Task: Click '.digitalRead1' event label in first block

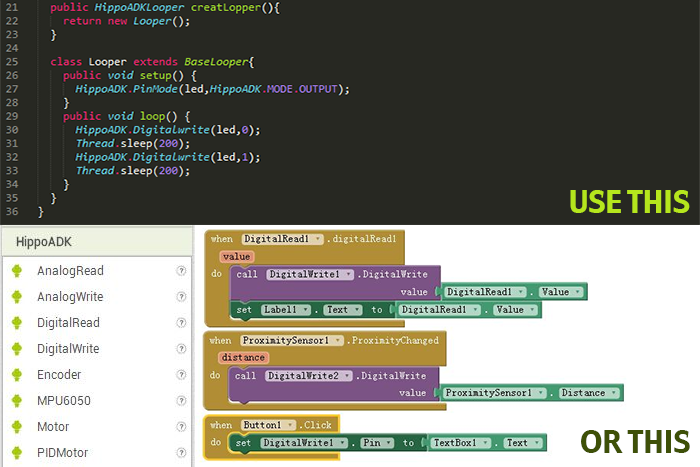Action: point(361,239)
